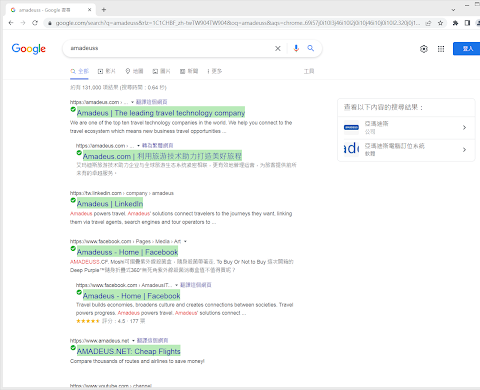
Task: Switch to the Videos tab
Action: click(x=107, y=71)
